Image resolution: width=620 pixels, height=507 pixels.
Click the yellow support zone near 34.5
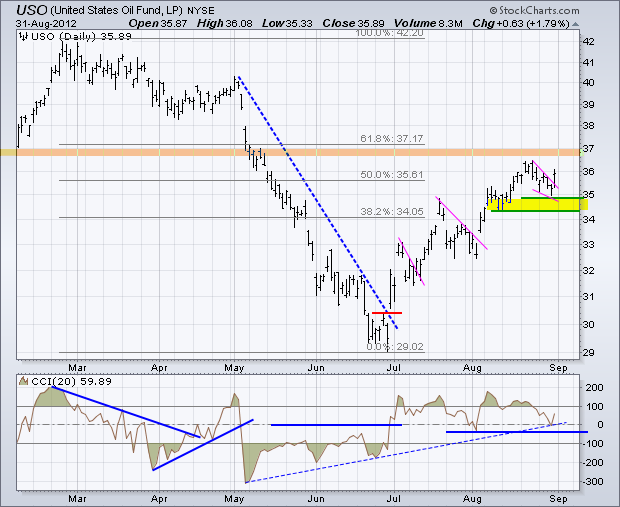click(x=538, y=204)
